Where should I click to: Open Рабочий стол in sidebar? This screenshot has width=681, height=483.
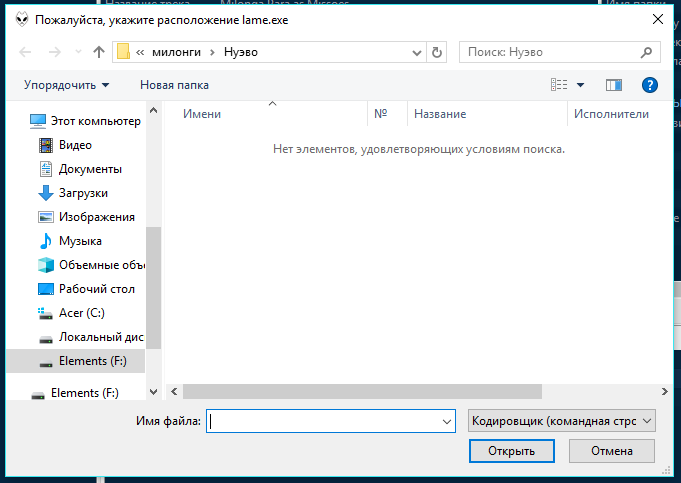pyautogui.click(x=96, y=289)
